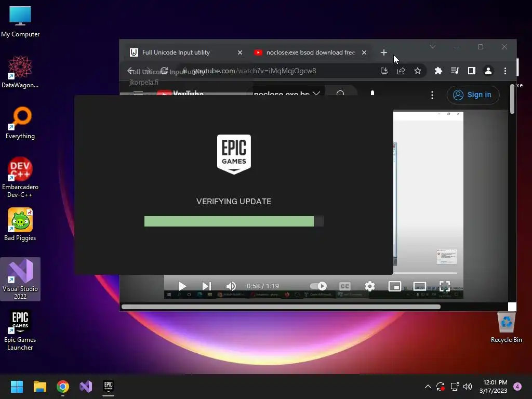The image size is (532, 399).
Task: Open Embarcadero Dev-C++ shortcut
Action: pos(20,177)
